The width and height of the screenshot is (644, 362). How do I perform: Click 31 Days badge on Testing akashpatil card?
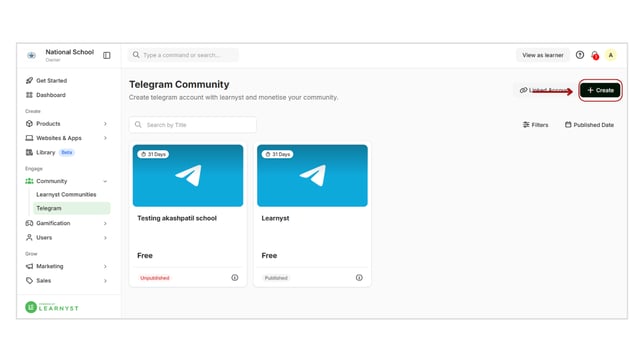(153, 154)
